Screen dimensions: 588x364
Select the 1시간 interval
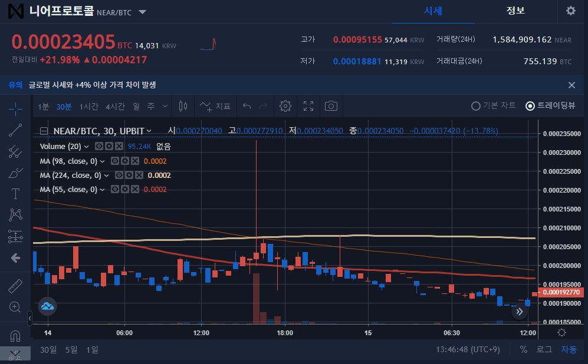point(89,107)
